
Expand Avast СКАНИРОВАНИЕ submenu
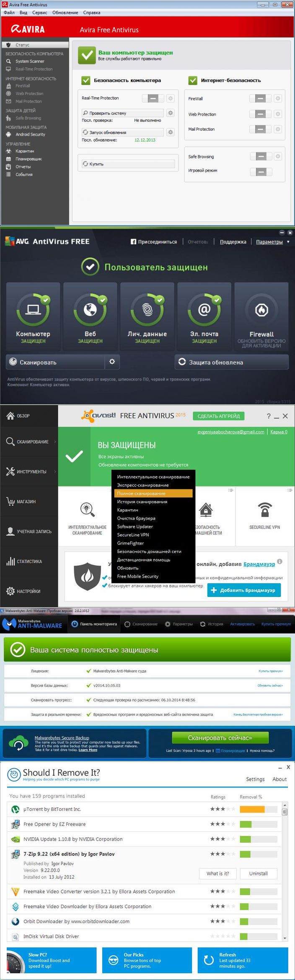(55, 442)
